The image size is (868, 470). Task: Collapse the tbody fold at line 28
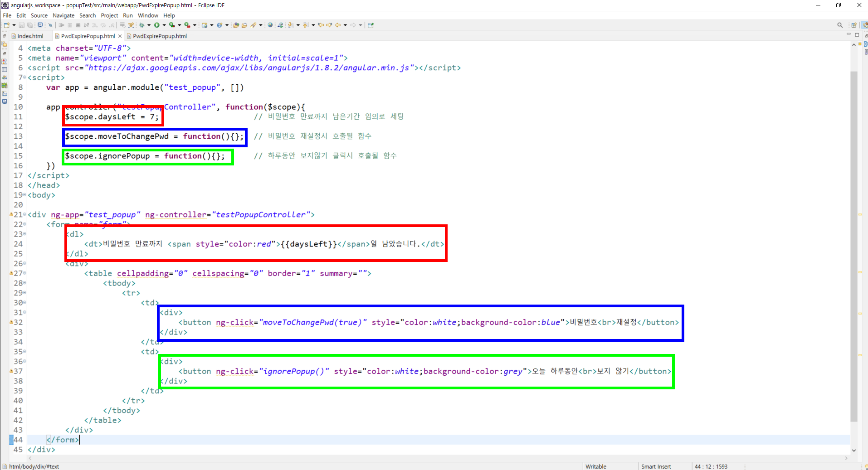click(x=25, y=283)
